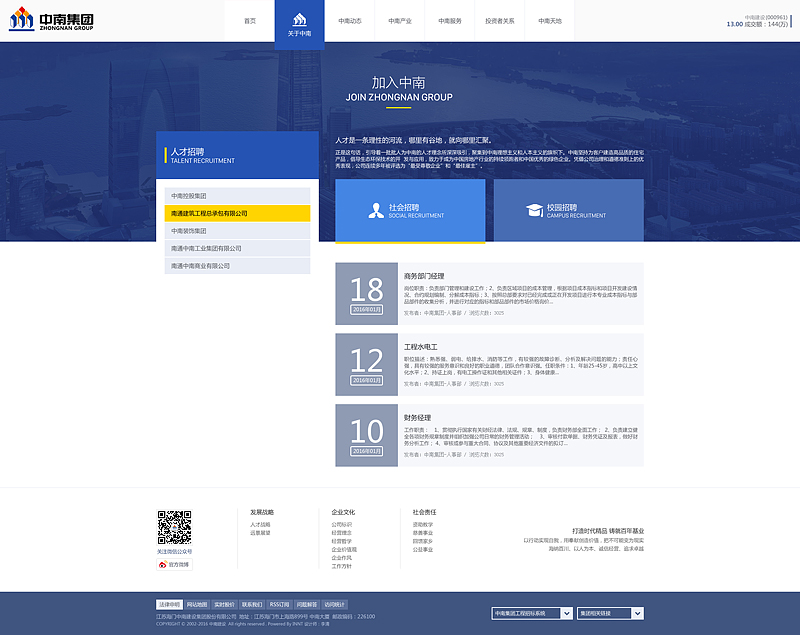Select 中南装饰集团 in the sidebar
Viewport: 800px width, 635px height.
pos(237,231)
